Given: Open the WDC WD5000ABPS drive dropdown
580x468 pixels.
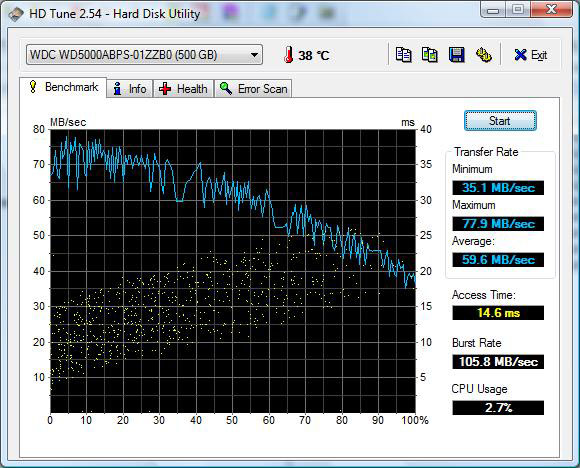Looking at the screenshot, I should tap(144, 55).
